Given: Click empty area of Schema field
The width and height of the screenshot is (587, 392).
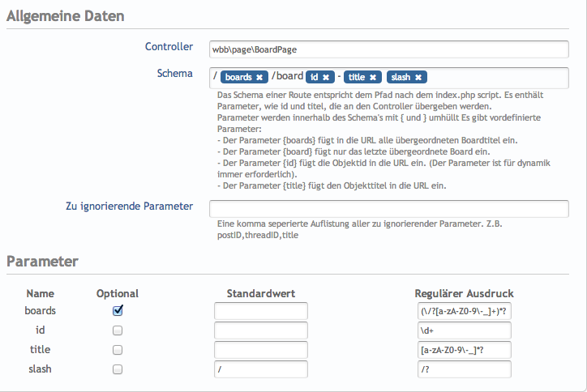Looking at the screenshot, I should point(495,77).
